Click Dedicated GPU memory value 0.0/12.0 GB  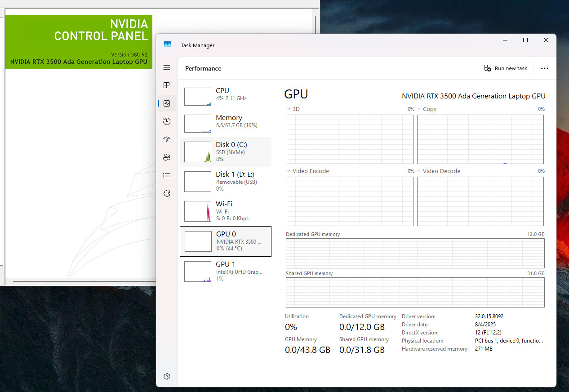pos(362,327)
